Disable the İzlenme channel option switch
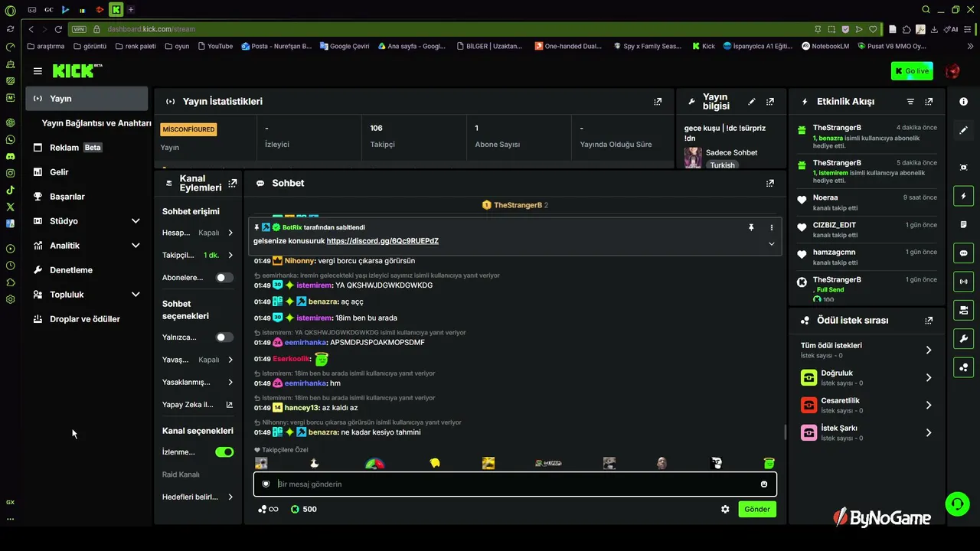 pyautogui.click(x=224, y=452)
